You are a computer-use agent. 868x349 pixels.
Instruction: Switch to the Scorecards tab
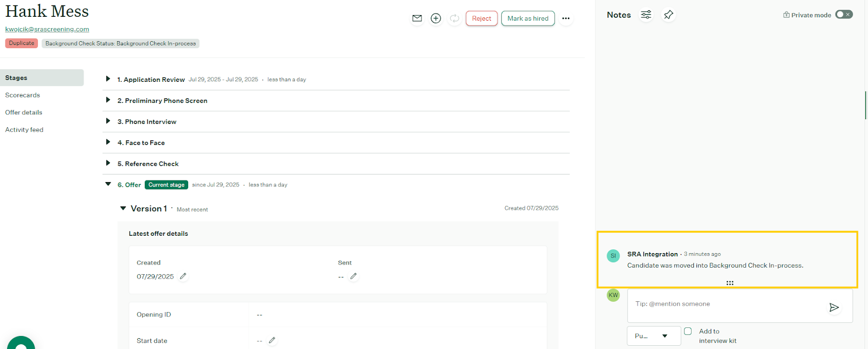click(23, 95)
